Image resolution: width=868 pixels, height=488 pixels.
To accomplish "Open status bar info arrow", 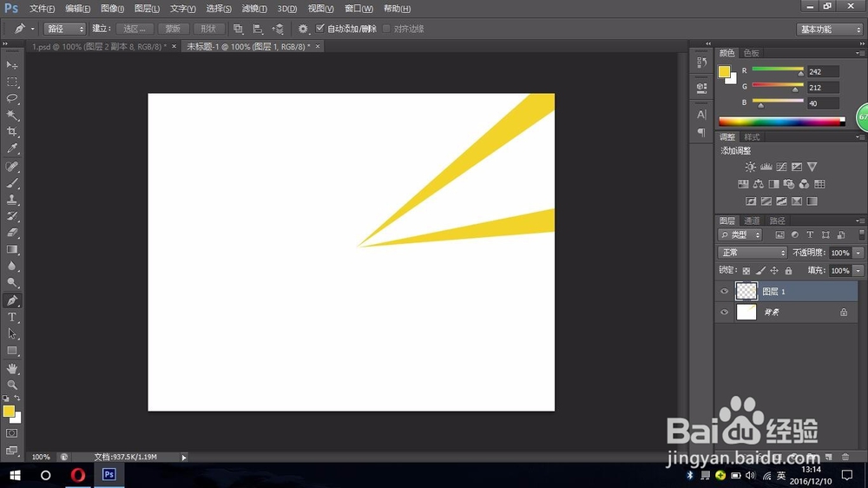I will pos(184,458).
